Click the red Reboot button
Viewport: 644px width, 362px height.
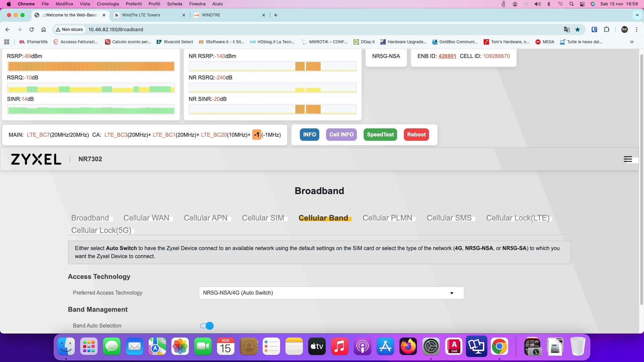416,134
